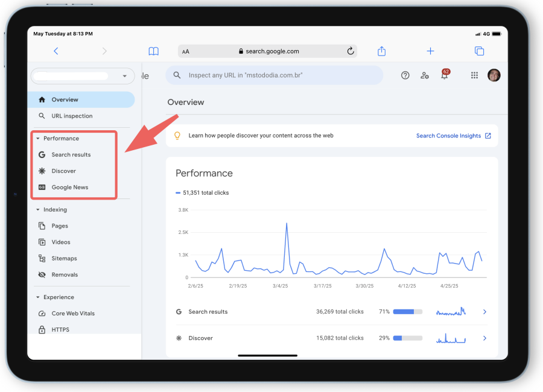Click the lightbulb tip icon
Viewport: 543px width, 392px height.
point(177,136)
